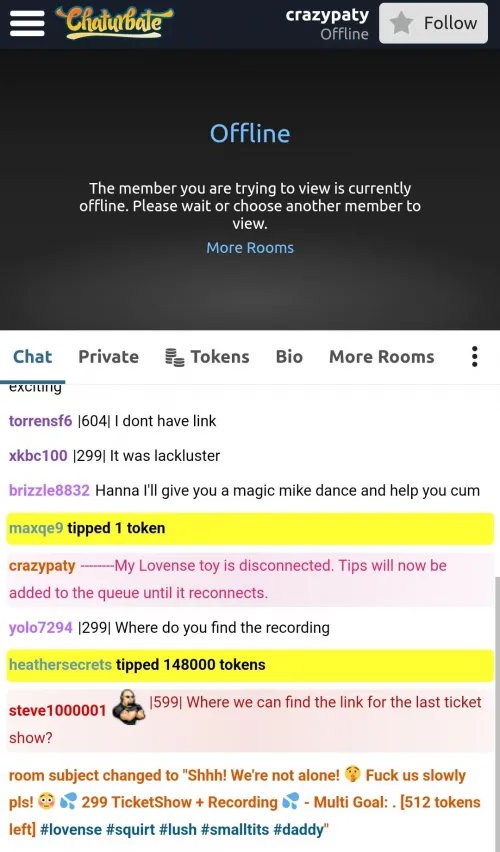The height and width of the screenshot is (852, 500).
Task: Click the star icon on Follow button
Action: pyautogui.click(x=402, y=23)
